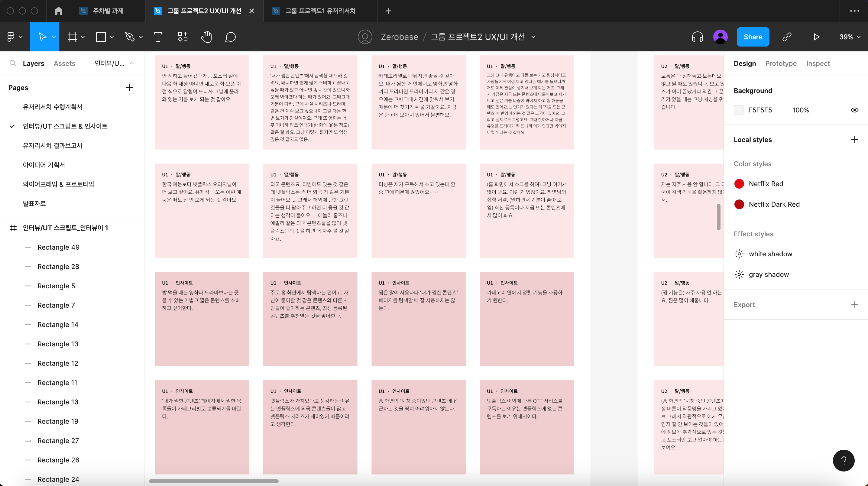The width and height of the screenshot is (868, 486).
Task: Click the Zerobase team avatar icon
Action: point(365,37)
